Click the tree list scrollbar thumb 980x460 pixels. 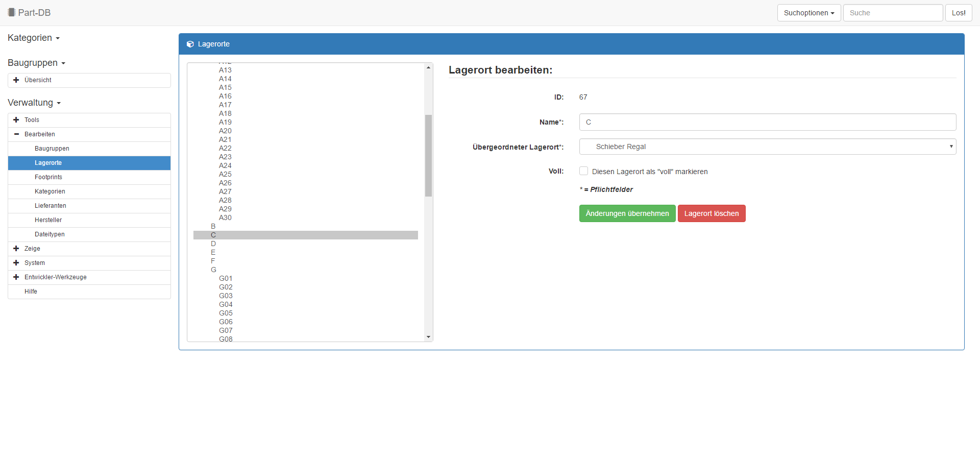coord(428,156)
